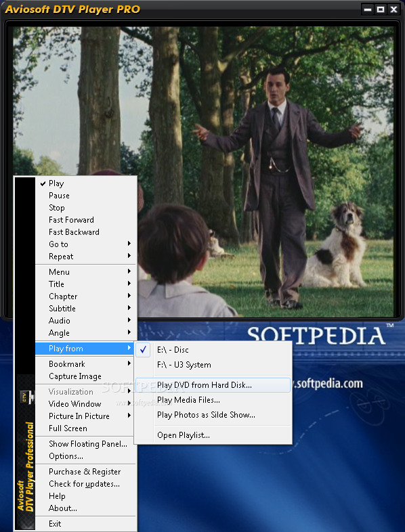This screenshot has height=532, width=405.
Task: Choose Play DVD from Hard Disk...
Action: [x=213, y=385]
